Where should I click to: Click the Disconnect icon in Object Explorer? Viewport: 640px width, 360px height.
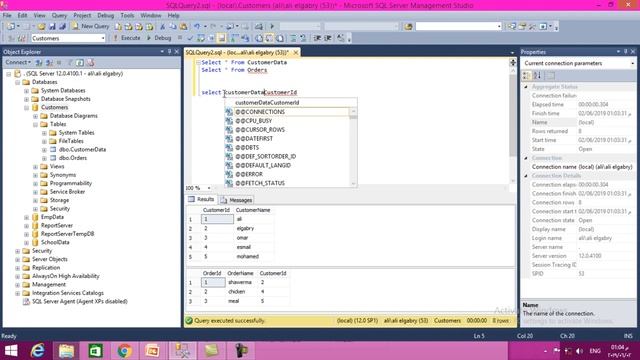(49, 62)
